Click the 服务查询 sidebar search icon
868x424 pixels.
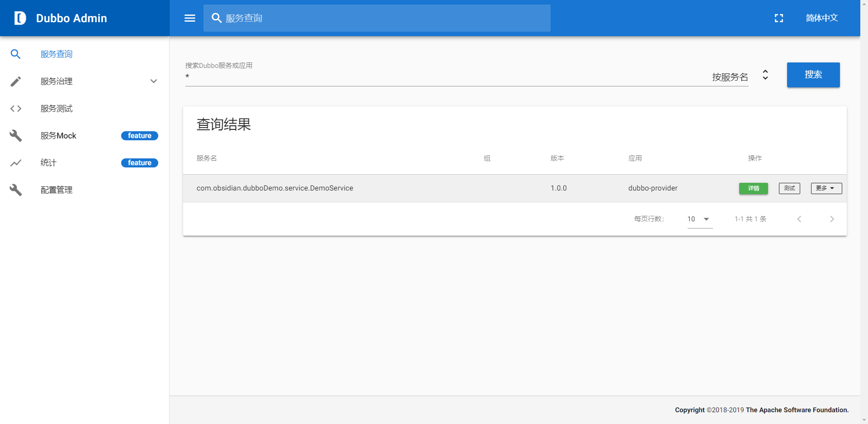(x=16, y=54)
